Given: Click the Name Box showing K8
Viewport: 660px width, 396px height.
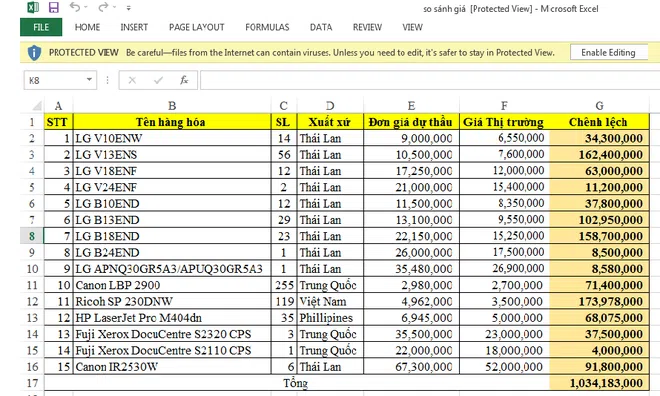Looking at the screenshot, I should point(60,80).
